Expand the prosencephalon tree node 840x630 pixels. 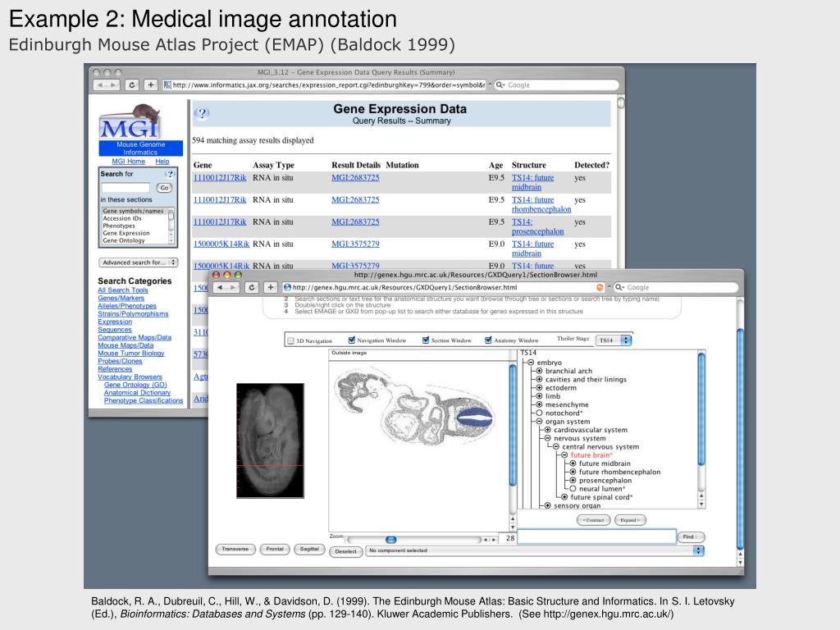tap(573, 481)
